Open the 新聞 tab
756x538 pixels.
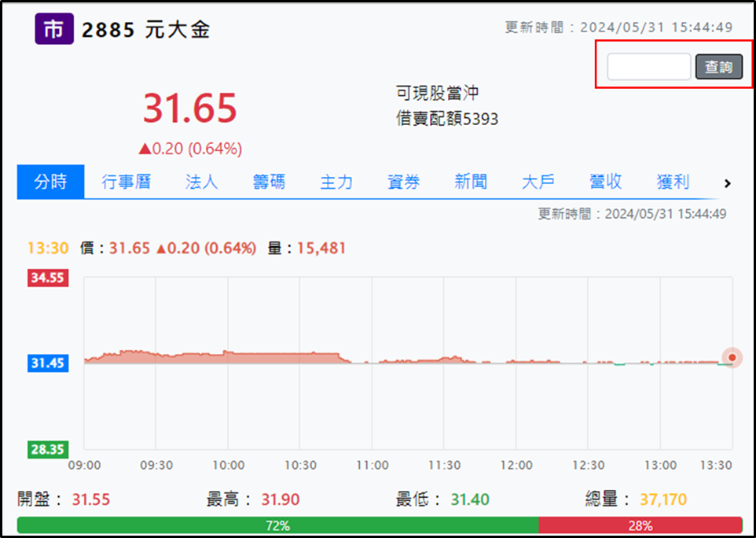(471, 182)
